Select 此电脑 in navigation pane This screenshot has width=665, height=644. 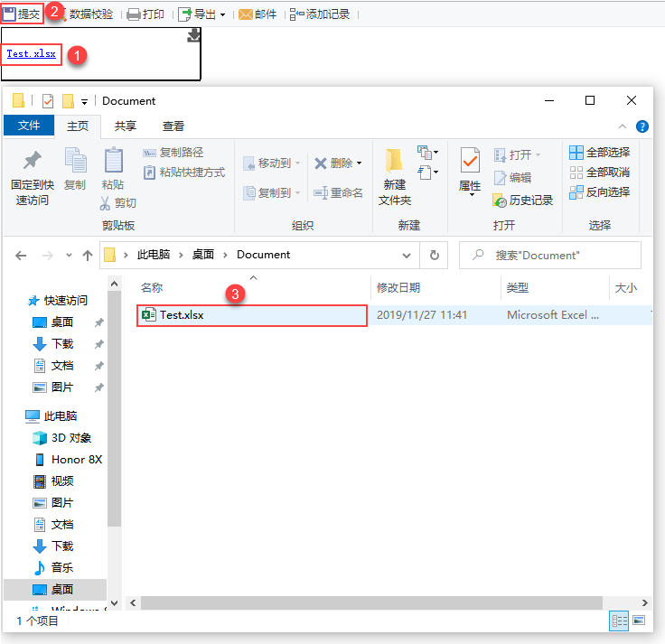pos(51,415)
